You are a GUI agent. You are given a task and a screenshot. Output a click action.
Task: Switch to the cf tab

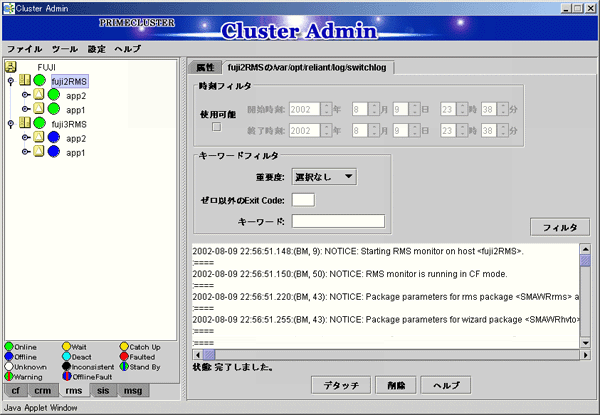[x=16, y=391]
